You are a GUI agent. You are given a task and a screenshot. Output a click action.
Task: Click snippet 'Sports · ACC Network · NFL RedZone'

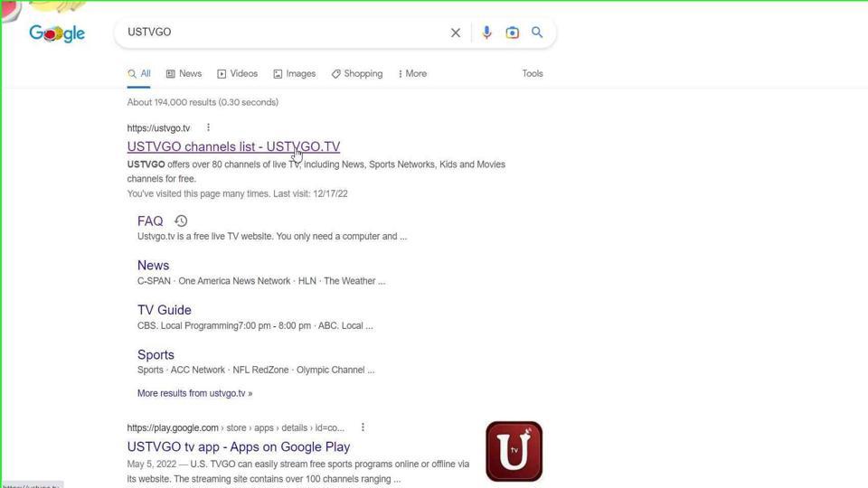(256, 371)
